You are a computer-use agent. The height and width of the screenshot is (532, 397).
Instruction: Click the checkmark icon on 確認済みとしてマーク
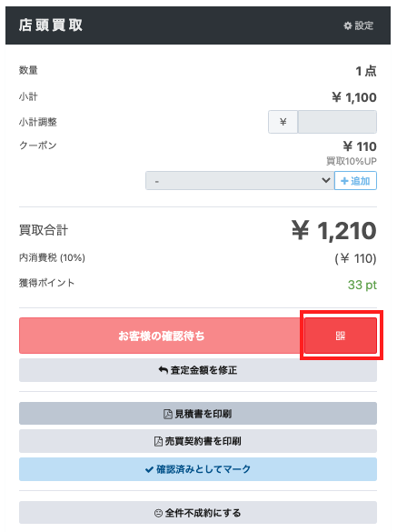point(149,470)
